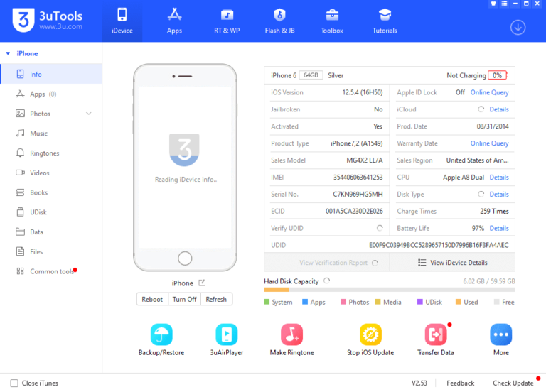Click View iDevice Details button
Image resolution: width=546 pixels, height=392 pixels.
pos(452,263)
